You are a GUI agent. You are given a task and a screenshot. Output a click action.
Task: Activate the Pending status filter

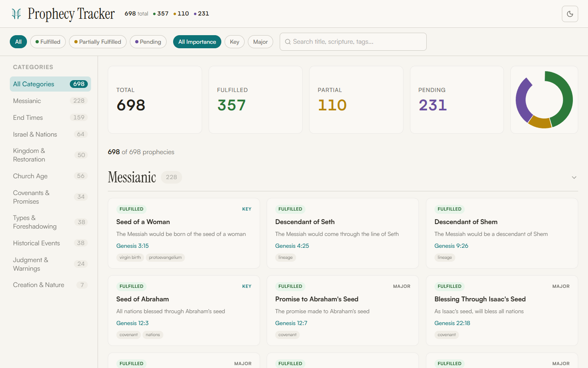[x=148, y=42]
